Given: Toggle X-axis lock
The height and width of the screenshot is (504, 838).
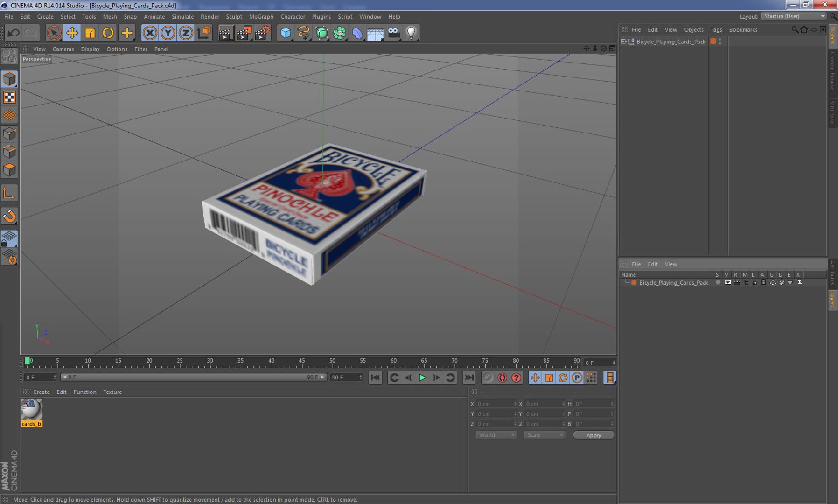Looking at the screenshot, I should tap(150, 33).
